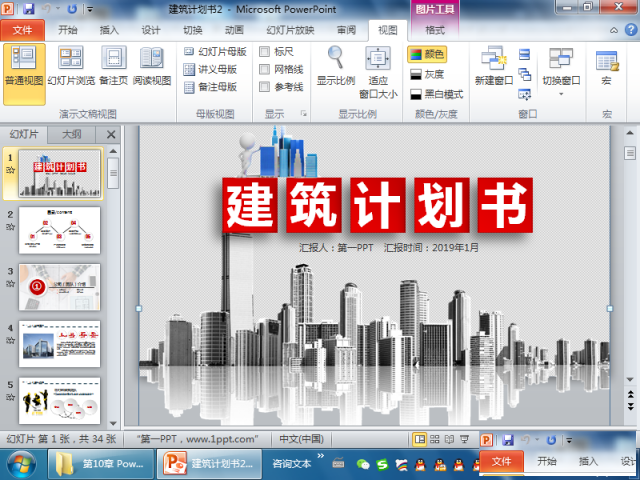Image resolution: width=640 pixels, height=480 pixels.
Task: Enable the Guides checkbox (参考线)
Action: click(x=264, y=87)
